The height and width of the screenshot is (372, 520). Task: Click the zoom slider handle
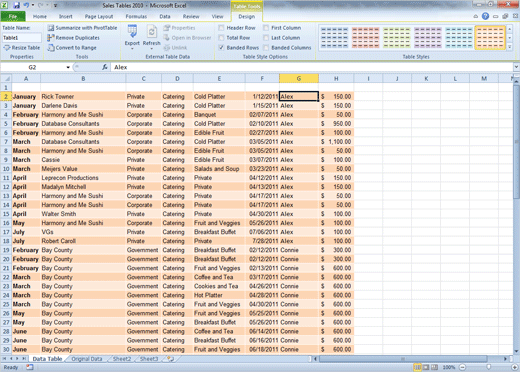pos(488,367)
